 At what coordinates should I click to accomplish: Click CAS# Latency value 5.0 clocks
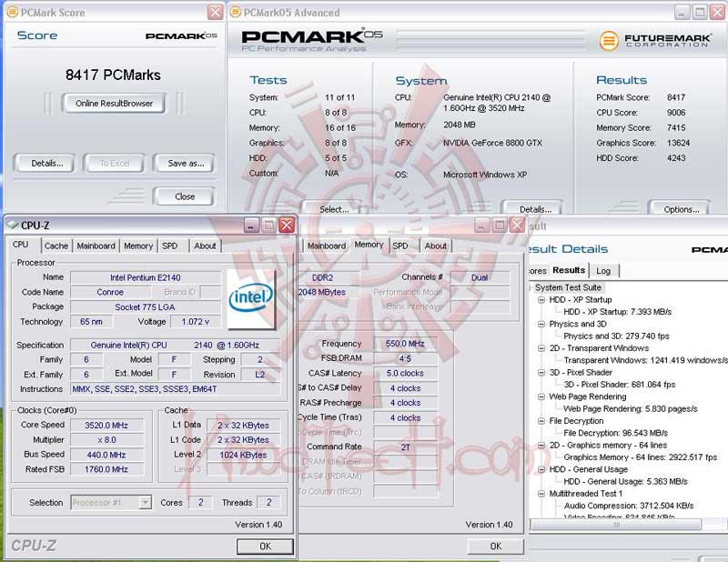[405, 373]
